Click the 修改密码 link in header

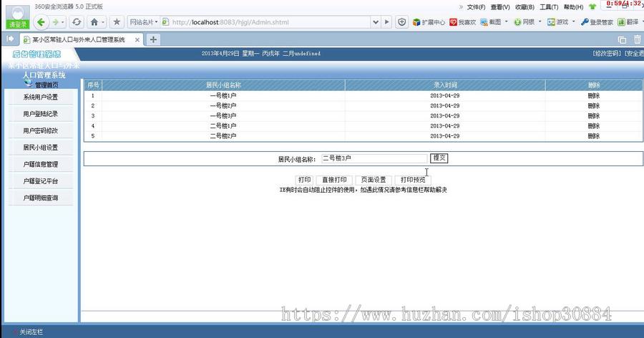tap(607, 54)
